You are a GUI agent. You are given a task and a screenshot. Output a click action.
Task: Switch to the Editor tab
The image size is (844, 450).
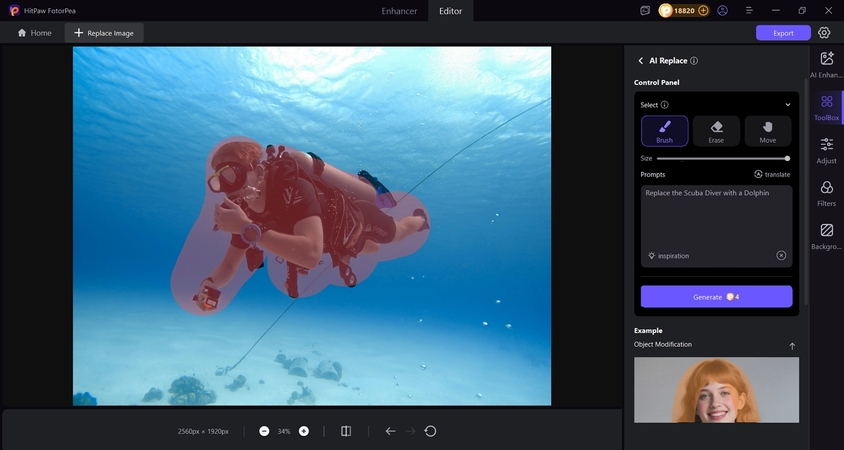[452, 10]
